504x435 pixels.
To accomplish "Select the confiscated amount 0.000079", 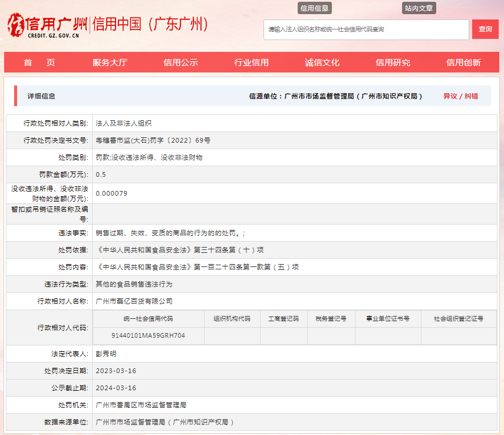I will point(111,193).
